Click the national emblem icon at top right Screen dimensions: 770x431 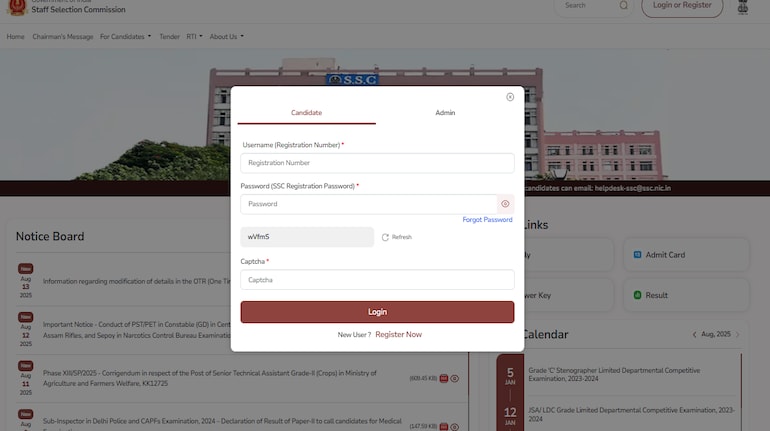pos(742,7)
